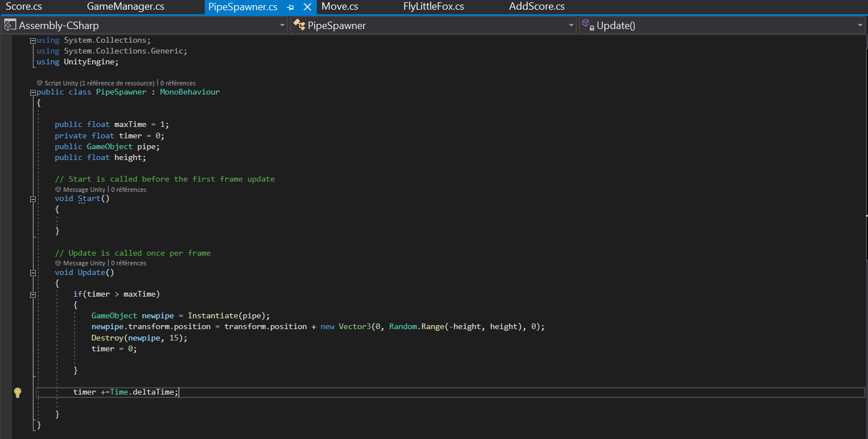868x439 pixels.
Task: Click the Unity cube icon beside 'Script Unity'
Action: click(40, 83)
